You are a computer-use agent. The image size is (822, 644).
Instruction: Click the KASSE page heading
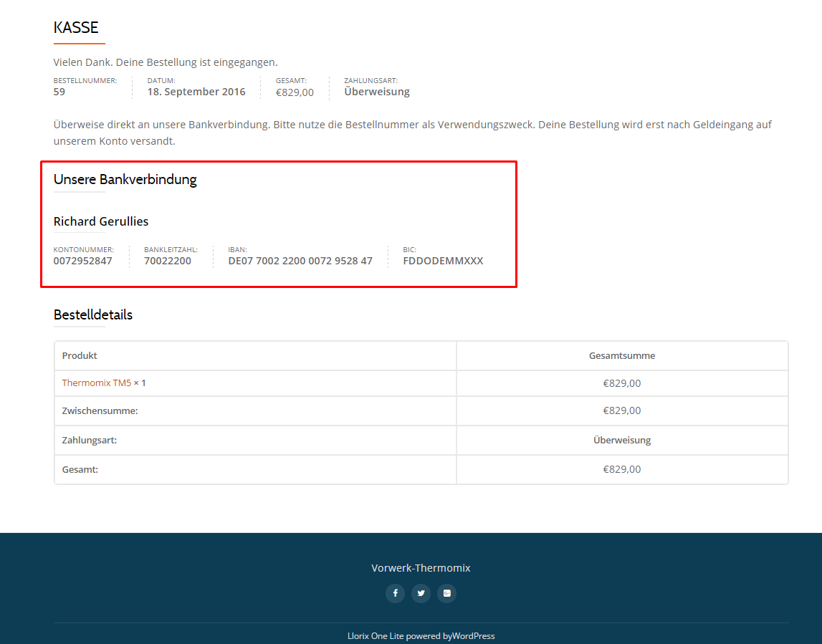click(76, 27)
